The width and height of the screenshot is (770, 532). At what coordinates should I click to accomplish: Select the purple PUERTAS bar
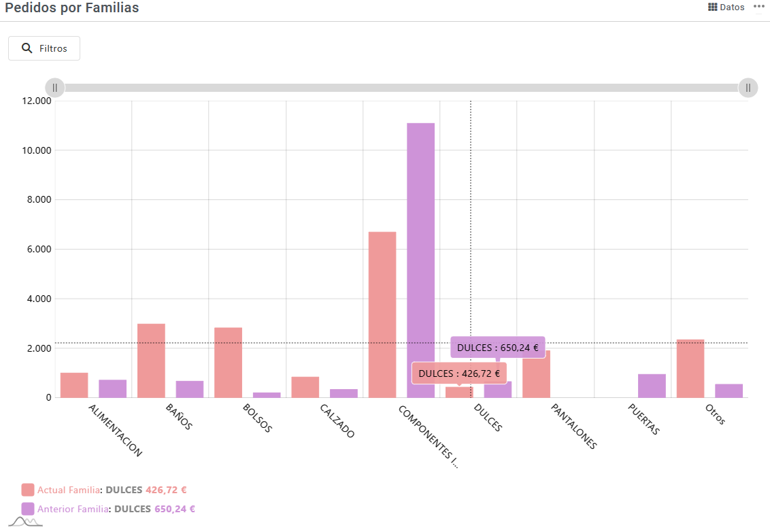tap(652, 386)
